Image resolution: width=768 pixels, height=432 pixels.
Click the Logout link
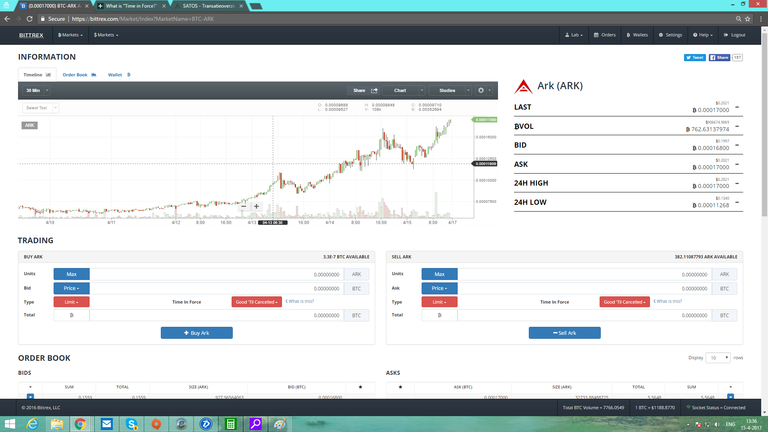click(735, 35)
